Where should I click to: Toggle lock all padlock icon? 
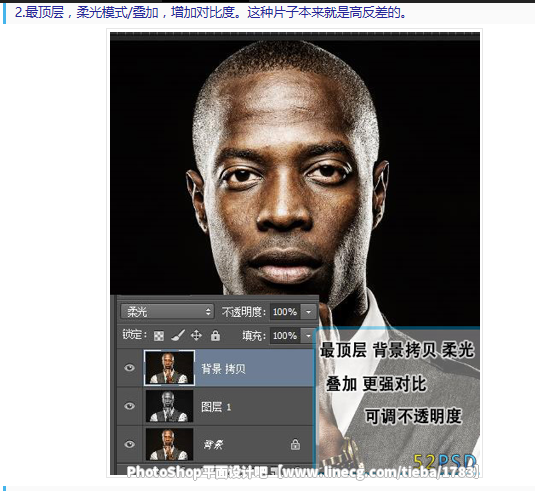coord(215,335)
